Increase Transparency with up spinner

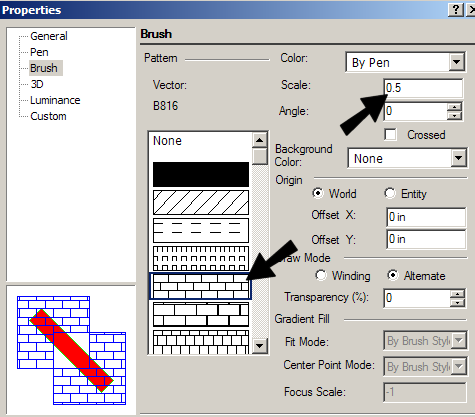457,294
